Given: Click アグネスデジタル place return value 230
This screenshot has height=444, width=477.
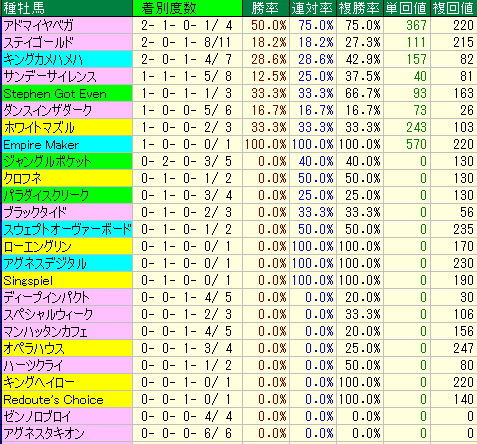Looking at the screenshot, I should (x=463, y=263).
